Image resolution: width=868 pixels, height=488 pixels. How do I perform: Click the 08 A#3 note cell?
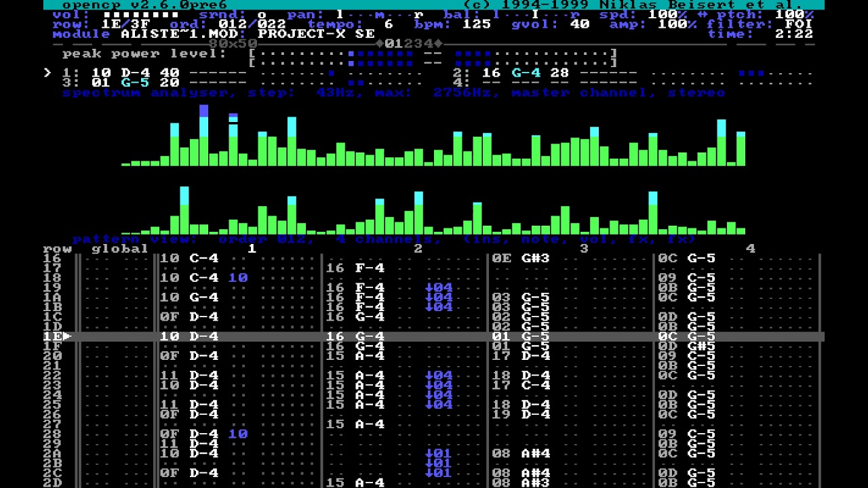pyautogui.click(x=521, y=483)
